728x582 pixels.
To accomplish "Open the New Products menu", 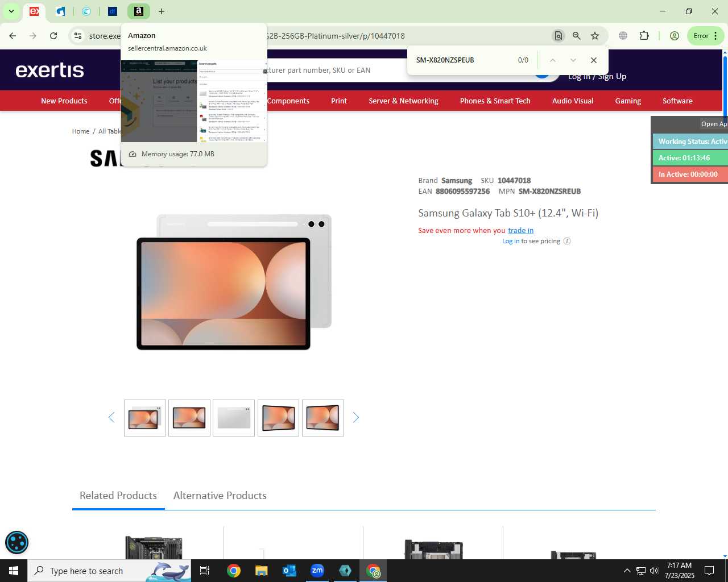I will pos(64,101).
